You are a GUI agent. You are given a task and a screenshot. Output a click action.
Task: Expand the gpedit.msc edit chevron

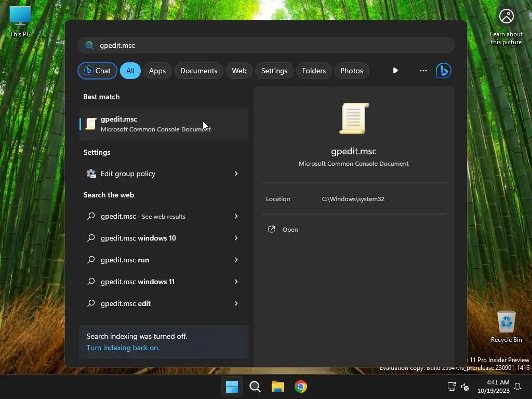tap(236, 303)
